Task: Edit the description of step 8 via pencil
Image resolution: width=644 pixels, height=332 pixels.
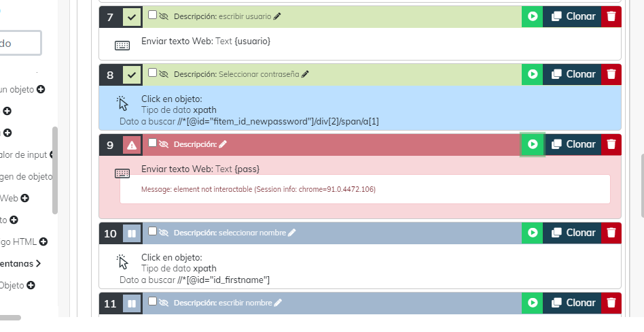Action: [305, 74]
